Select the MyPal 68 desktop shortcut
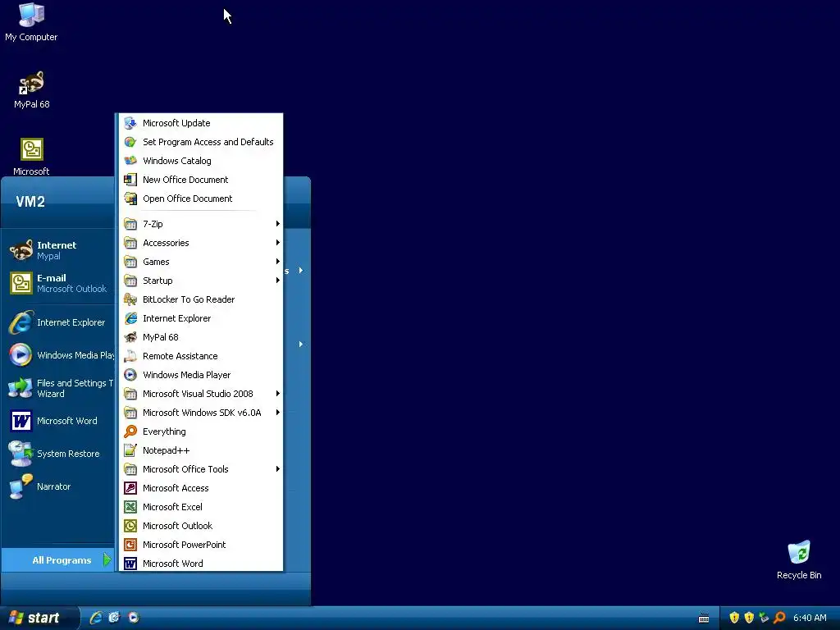The height and width of the screenshot is (630, 840). point(31,90)
